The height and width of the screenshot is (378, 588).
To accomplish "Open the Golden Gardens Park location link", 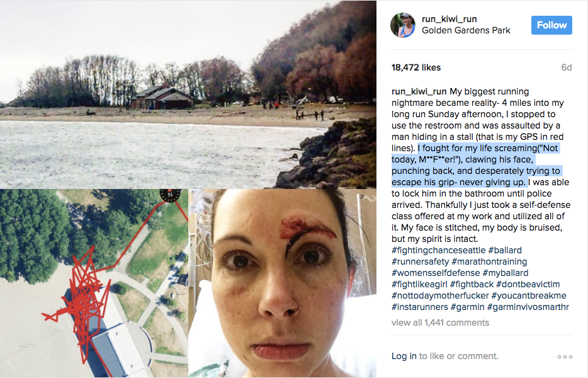I will (x=466, y=30).
